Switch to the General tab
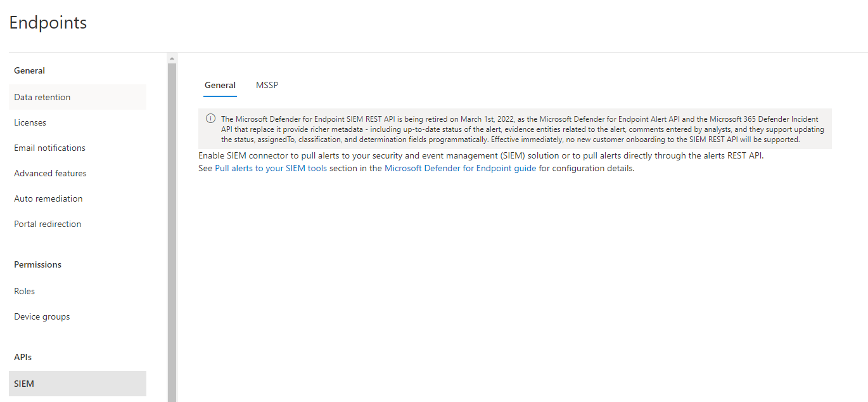The height and width of the screenshot is (402, 868). point(220,85)
